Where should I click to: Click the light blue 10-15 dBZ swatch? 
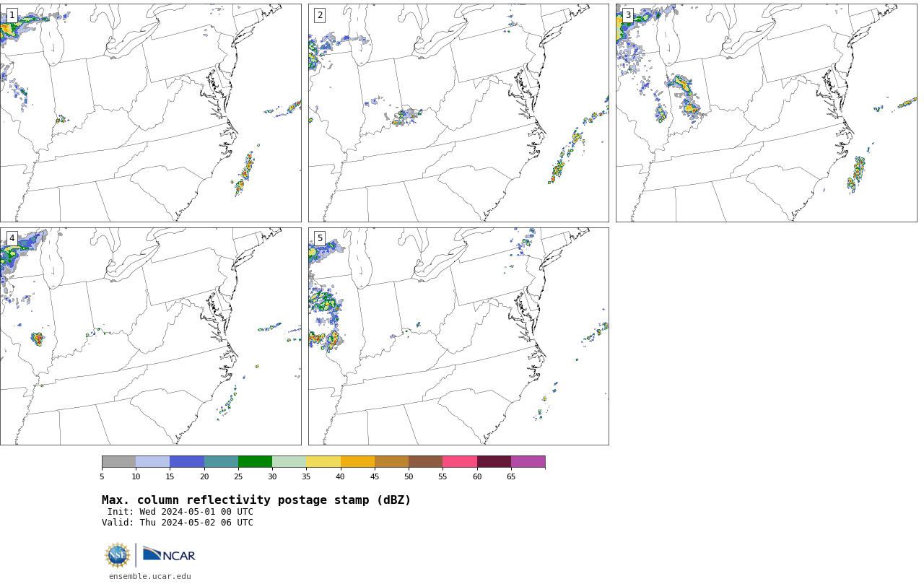point(152,462)
